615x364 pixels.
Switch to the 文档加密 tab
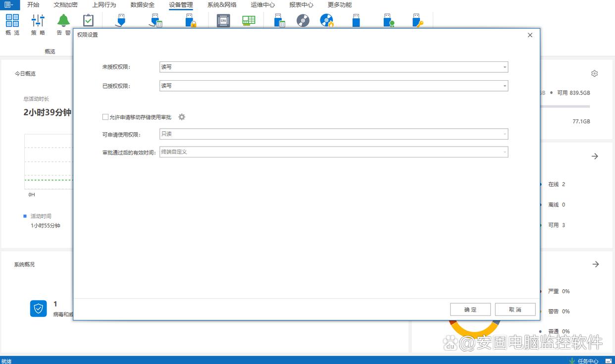coord(66,5)
